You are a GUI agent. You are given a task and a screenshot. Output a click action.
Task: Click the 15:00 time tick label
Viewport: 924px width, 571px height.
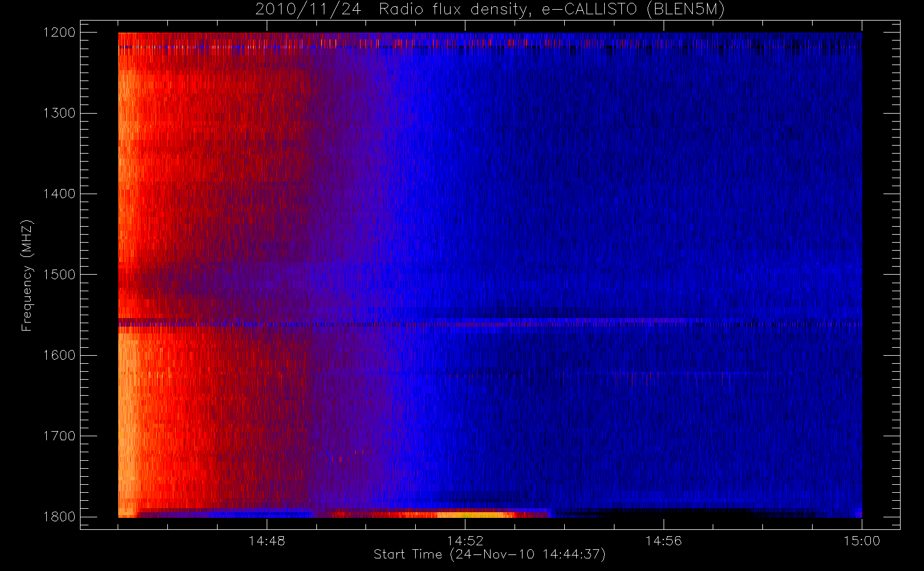click(x=862, y=541)
